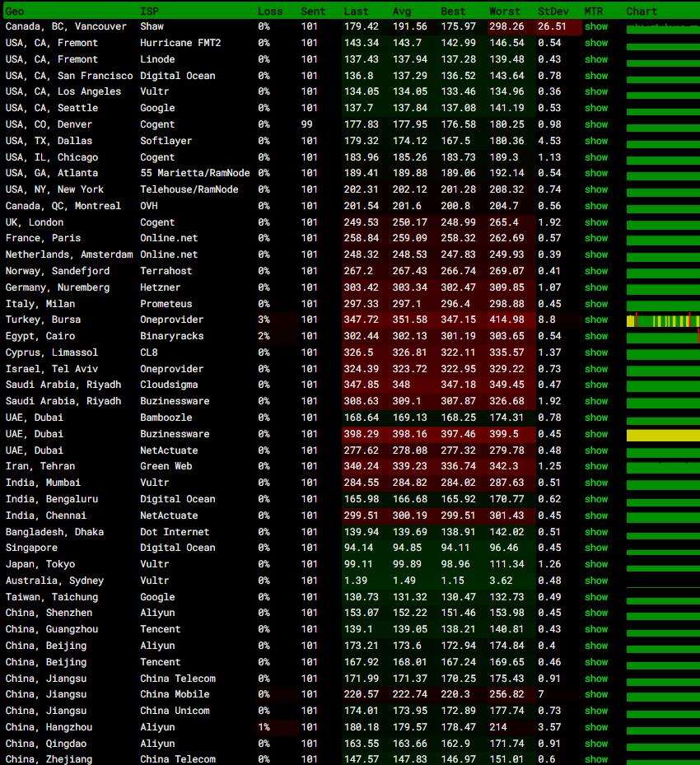Click the StDev column header
Screen dimensions: 700x765
click(553, 12)
